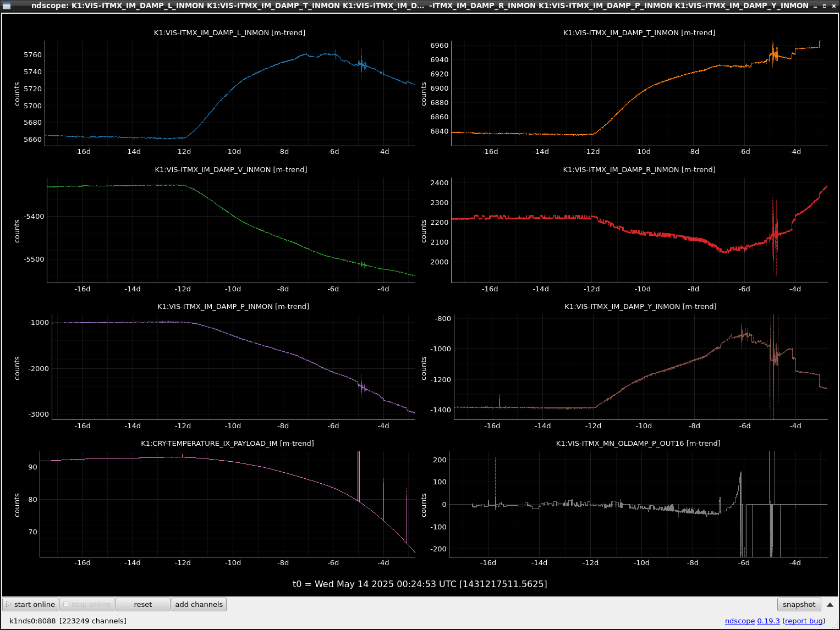Click the 90 y-axis label of temperature plot
This screenshot has height=630, width=840.
point(33,467)
